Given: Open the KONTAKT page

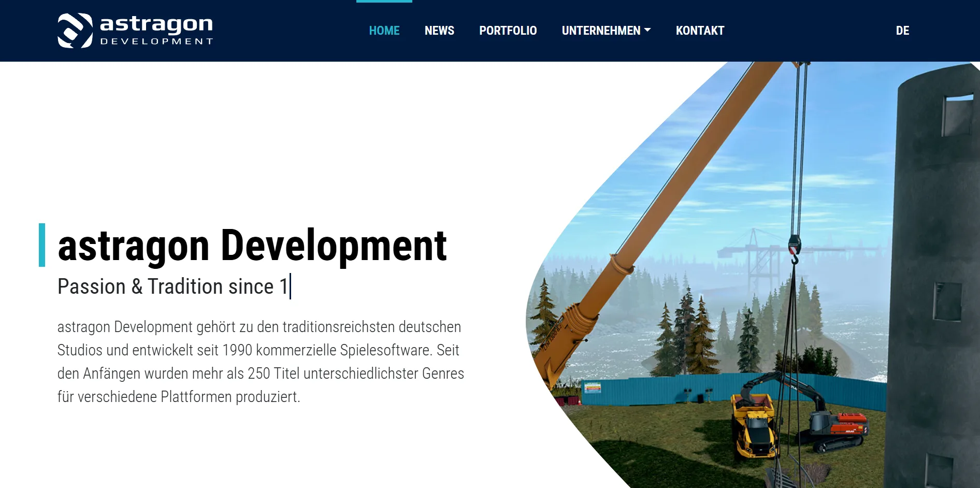Looking at the screenshot, I should 700,31.
